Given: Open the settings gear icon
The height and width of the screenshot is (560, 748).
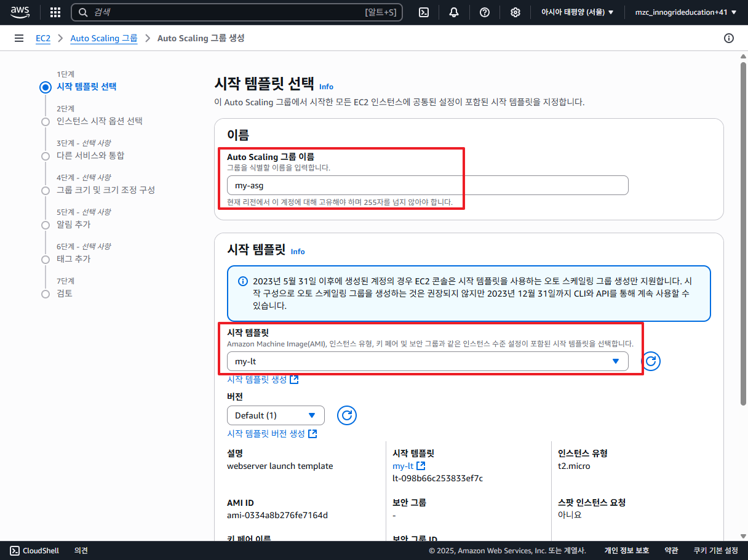Looking at the screenshot, I should [x=515, y=12].
